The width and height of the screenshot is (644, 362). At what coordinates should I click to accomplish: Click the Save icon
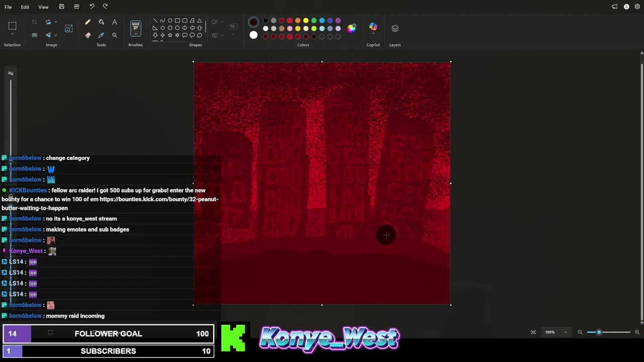tap(61, 7)
